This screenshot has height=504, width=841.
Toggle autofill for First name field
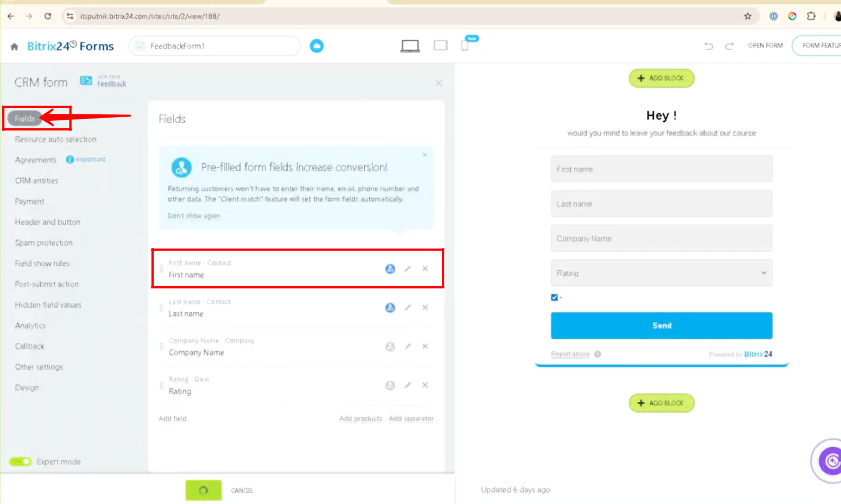click(390, 269)
